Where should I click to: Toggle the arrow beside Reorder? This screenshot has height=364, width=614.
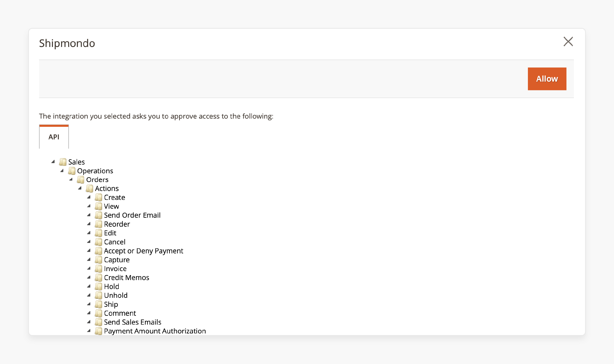[x=89, y=224]
